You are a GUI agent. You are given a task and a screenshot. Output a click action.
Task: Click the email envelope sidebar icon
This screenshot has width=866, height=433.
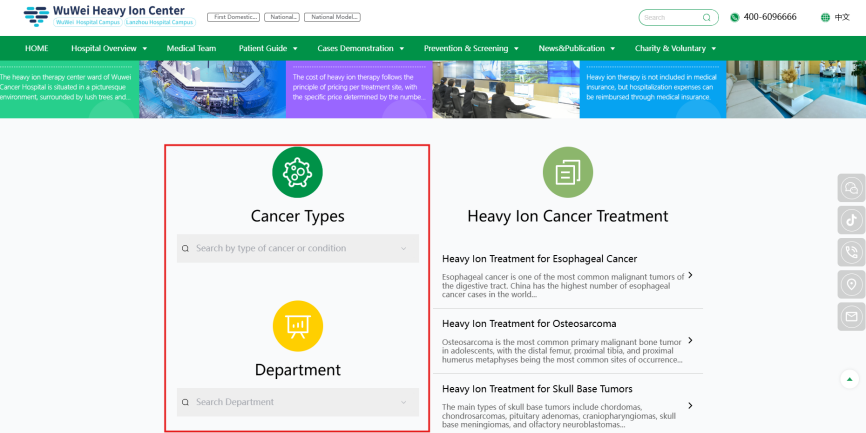(x=851, y=316)
